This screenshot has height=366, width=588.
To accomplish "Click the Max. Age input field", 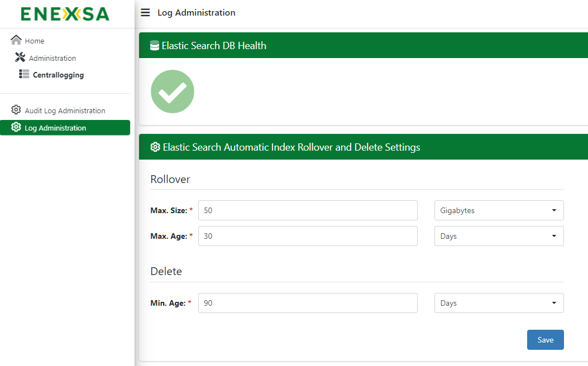I will (308, 236).
